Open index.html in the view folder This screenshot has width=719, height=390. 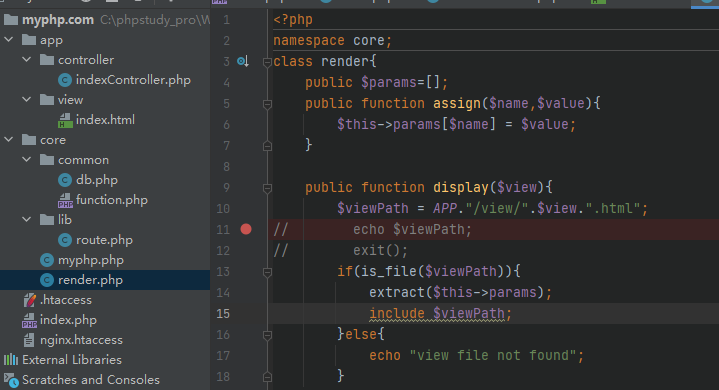[x=105, y=120]
